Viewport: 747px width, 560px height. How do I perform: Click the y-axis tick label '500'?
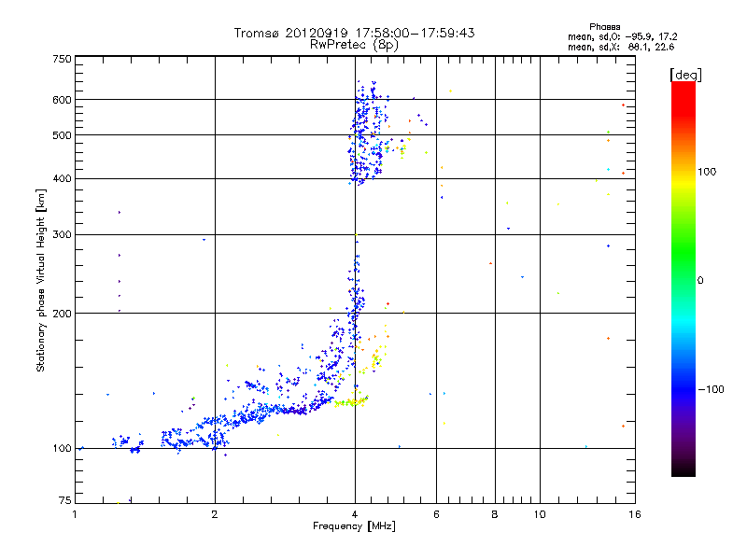click(62, 135)
